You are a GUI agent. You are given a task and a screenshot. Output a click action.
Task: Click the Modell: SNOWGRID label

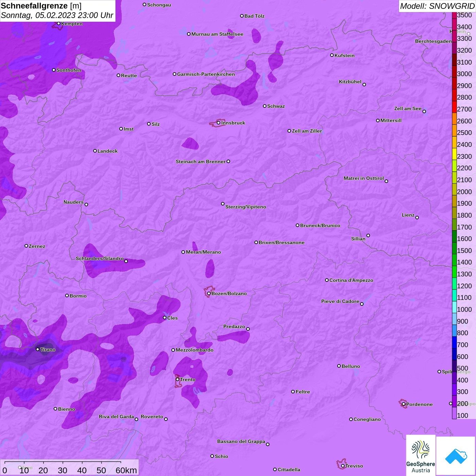[437, 6]
